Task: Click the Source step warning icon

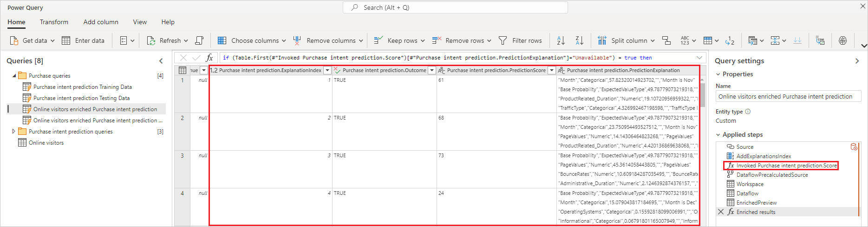Action: point(854,147)
